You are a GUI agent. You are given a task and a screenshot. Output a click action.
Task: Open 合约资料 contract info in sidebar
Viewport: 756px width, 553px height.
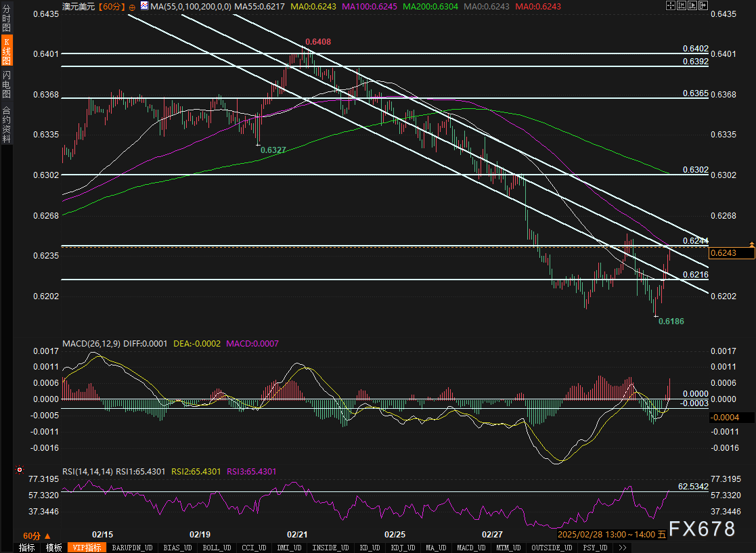click(x=7, y=124)
